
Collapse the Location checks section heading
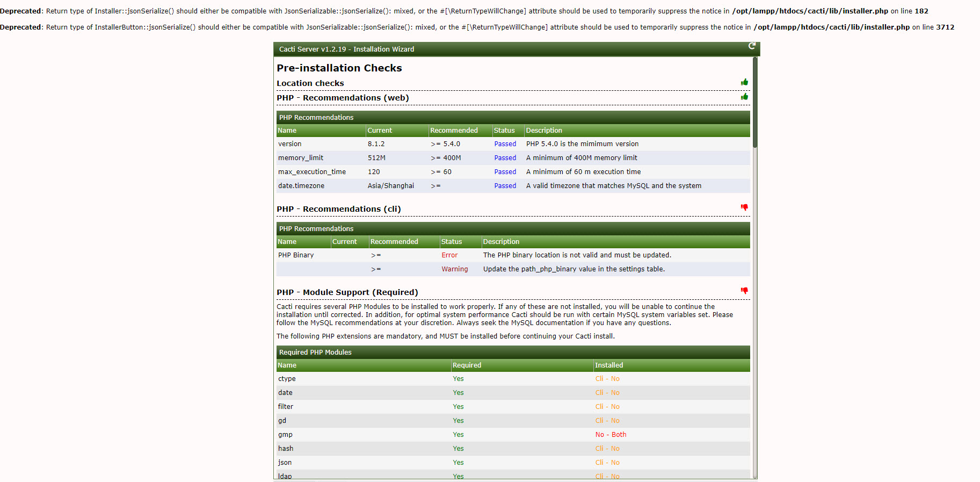pyautogui.click(x=310, y=83)
